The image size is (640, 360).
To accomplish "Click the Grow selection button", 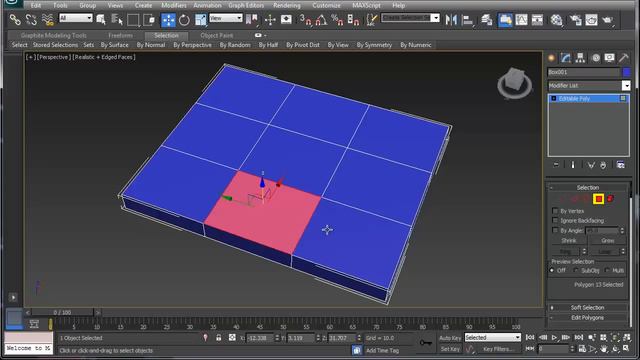I will (607, 240).
